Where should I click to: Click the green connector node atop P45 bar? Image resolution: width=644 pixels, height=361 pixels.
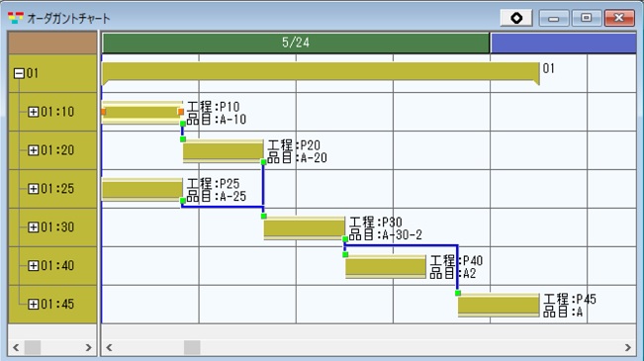click(x=458, y=293)
